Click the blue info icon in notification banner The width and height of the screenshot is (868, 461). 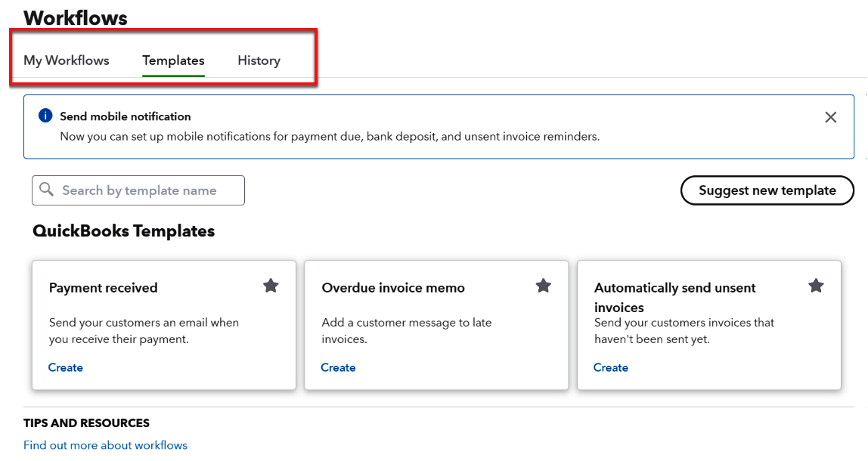[x=45, y=116]
